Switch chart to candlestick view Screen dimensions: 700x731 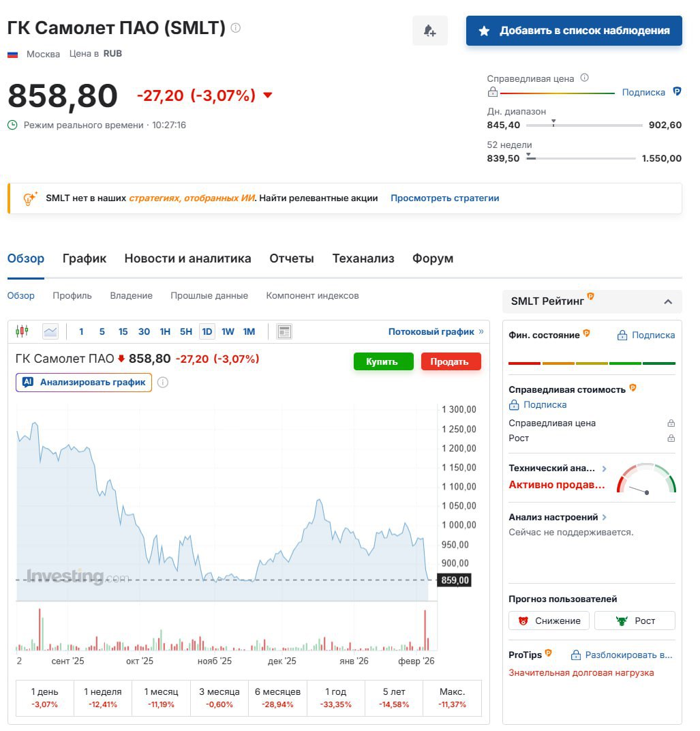(22, 331)
